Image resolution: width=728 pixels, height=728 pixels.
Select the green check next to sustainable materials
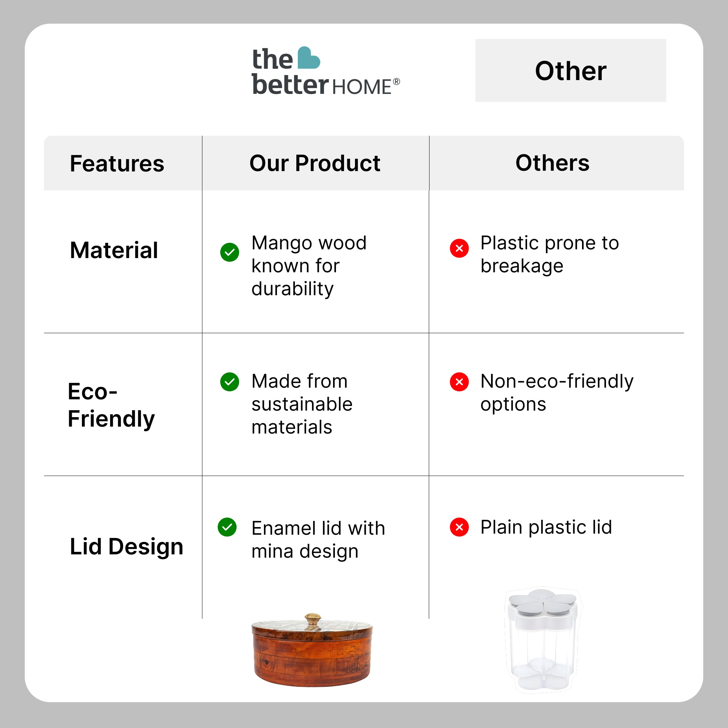(x=229, y=382)
